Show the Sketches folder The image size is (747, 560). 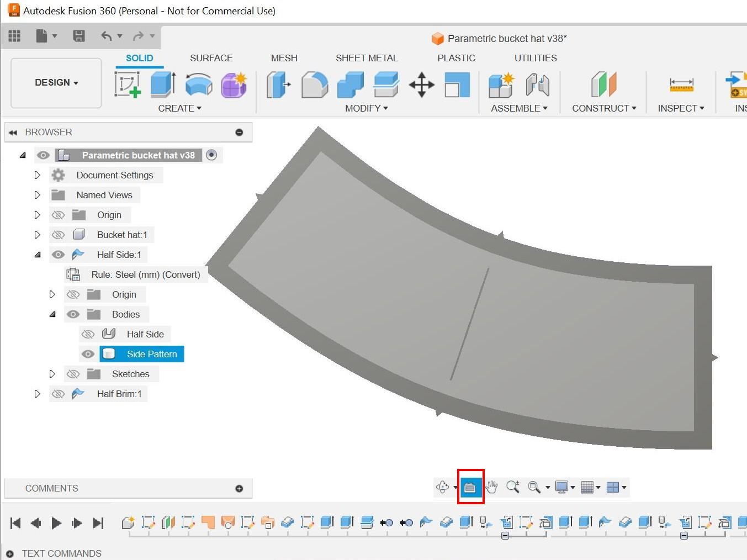[73, 374]
